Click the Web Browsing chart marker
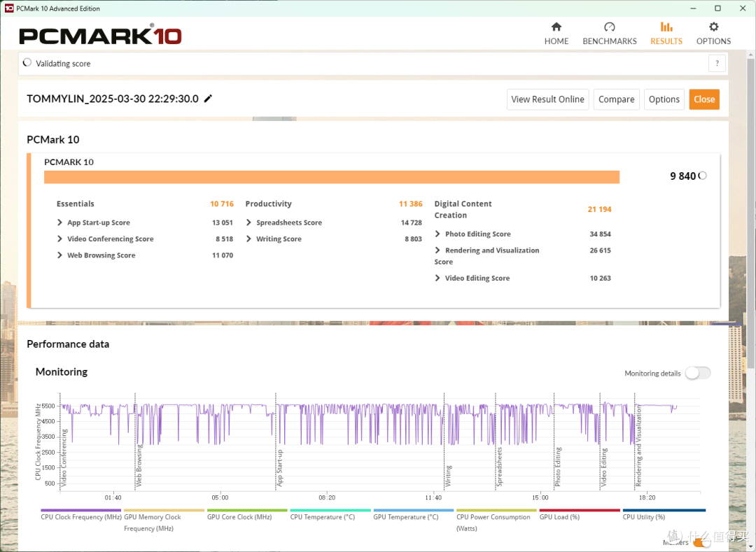756x552 pixels. point(139,465)
